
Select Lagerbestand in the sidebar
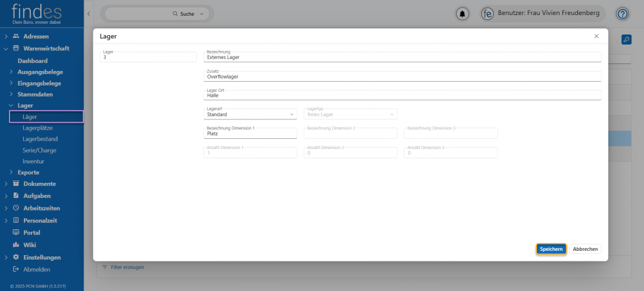click(x=40, y=139)
